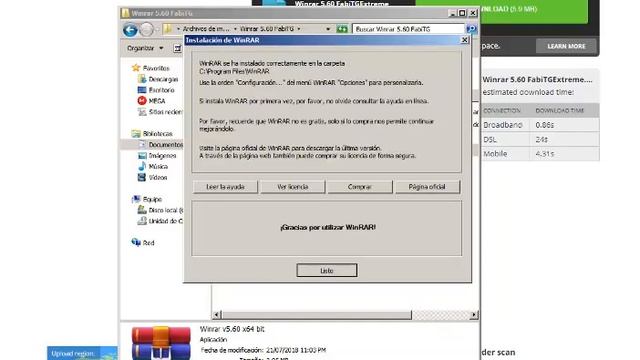Click the Broadband row in download time table
Image resolution: width=640 pixels, height=360 pixels.
540,125
